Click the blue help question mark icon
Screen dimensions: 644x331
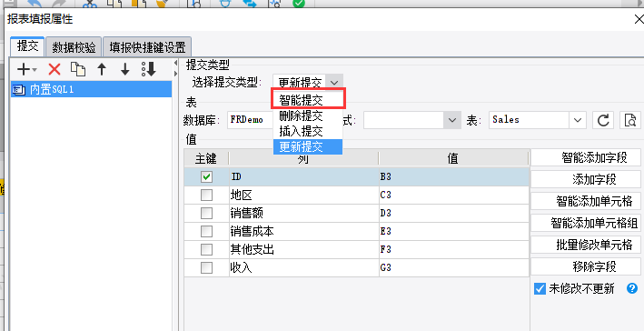pyautogui.click(x=631, y=288)
